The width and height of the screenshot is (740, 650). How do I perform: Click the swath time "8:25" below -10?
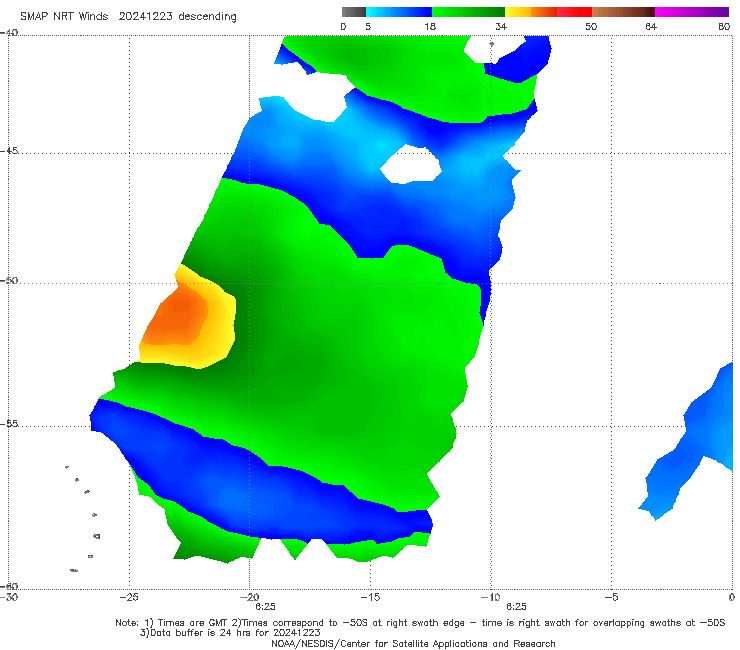pos(516,607)
